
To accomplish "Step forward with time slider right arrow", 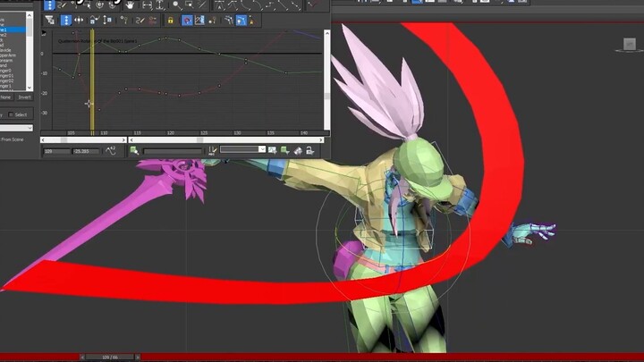I will coord(138,357).
